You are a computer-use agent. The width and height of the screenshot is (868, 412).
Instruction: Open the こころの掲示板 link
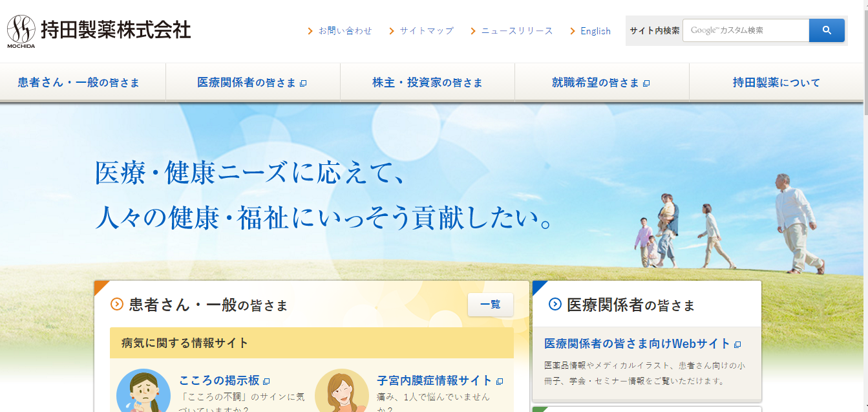pos(219,380)
